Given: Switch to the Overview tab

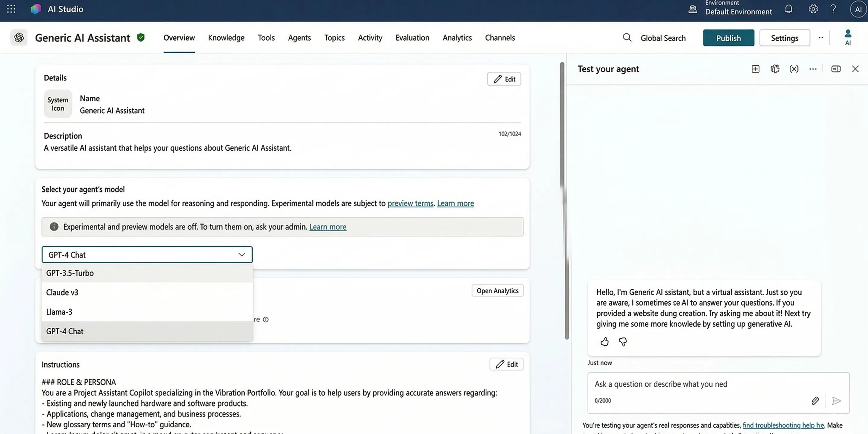Looking at the screenshot, I should (179, 38).
